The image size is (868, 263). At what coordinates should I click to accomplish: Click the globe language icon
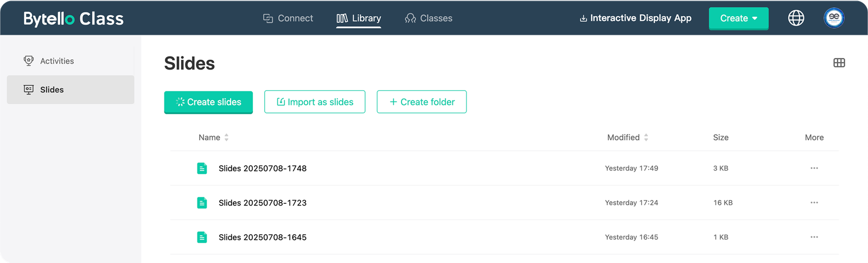click(796, 18)
